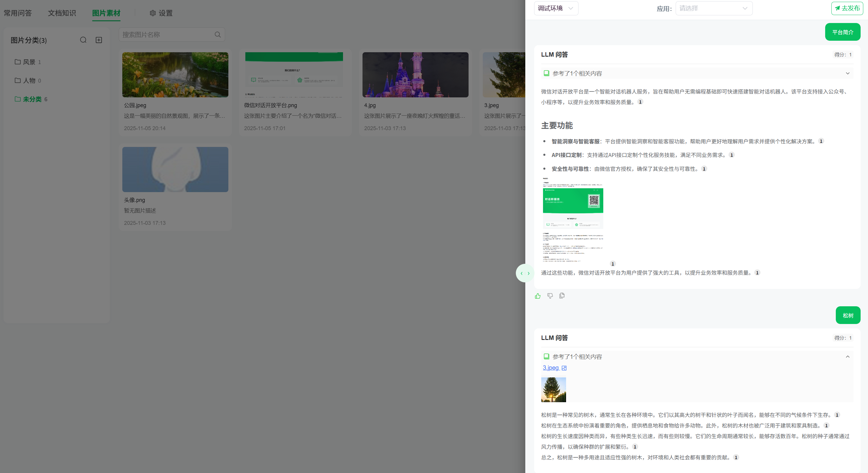
Task: Open the 3.jpeg reference link
Action: pyautogui.click(x=552, y=368)
